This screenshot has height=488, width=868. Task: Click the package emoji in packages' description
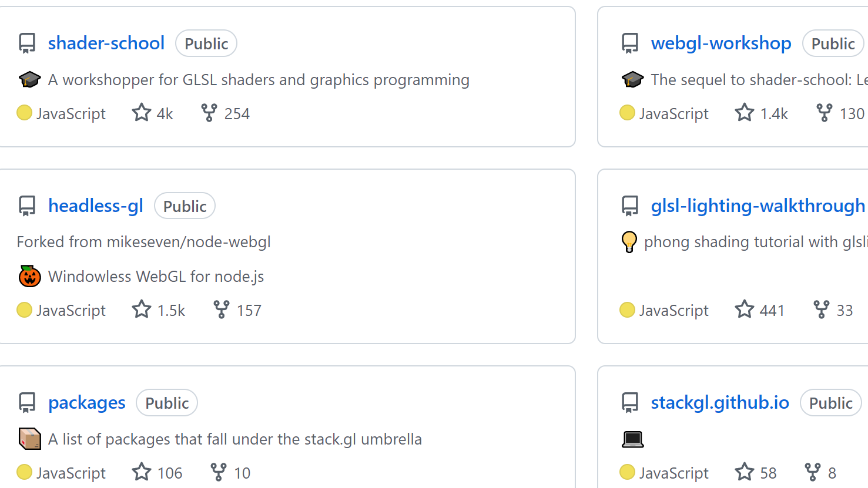(29, 438)
